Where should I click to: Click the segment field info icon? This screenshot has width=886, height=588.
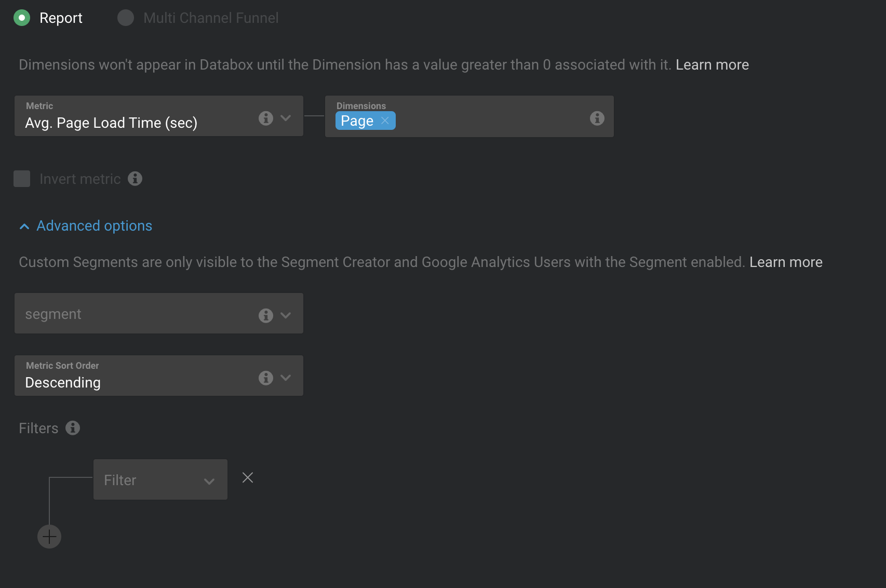point(265,315)
